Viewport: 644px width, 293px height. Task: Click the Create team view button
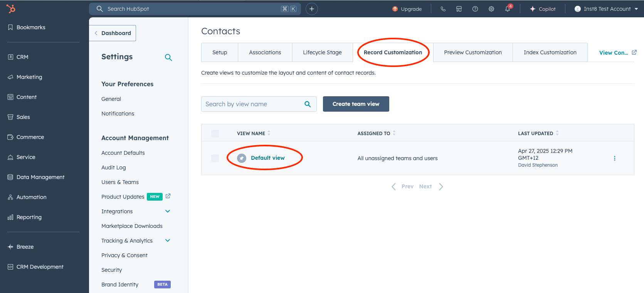356,104
